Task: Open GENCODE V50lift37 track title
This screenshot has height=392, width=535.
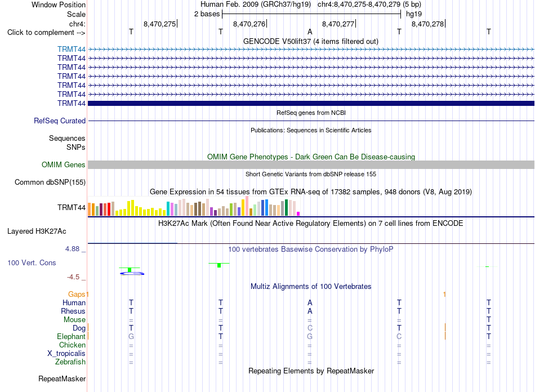Action: click(310, 41)
